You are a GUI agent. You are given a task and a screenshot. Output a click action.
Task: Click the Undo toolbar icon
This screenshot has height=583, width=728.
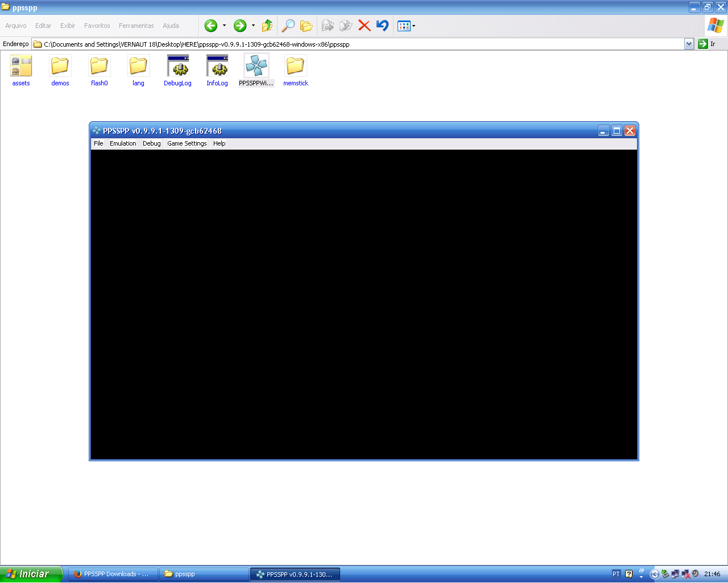(382, 26)
